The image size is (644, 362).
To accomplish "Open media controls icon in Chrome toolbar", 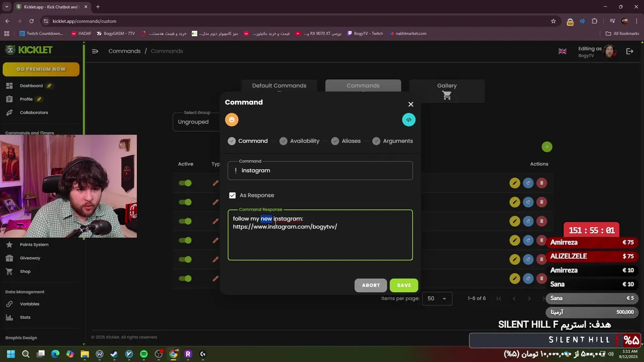I will pyautogui.click(x=612, y=21).
